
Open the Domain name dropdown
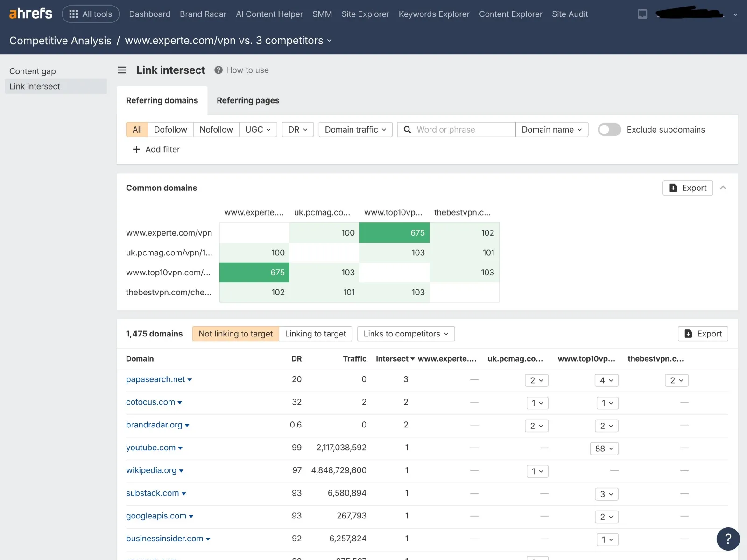click(552, 129)
